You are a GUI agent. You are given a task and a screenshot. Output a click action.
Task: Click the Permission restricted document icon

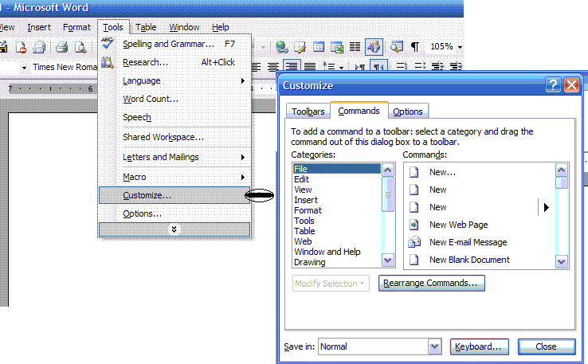21,47
